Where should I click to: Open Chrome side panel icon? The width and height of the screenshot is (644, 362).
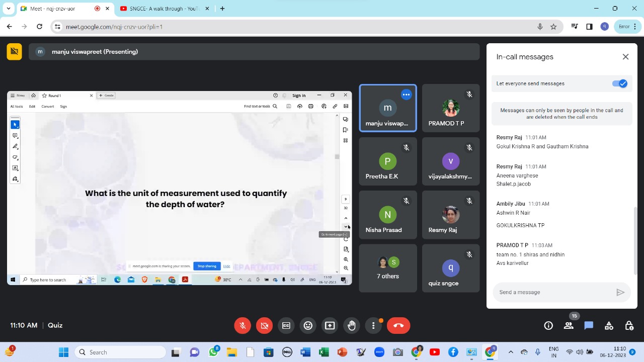(x=590, y=27)
